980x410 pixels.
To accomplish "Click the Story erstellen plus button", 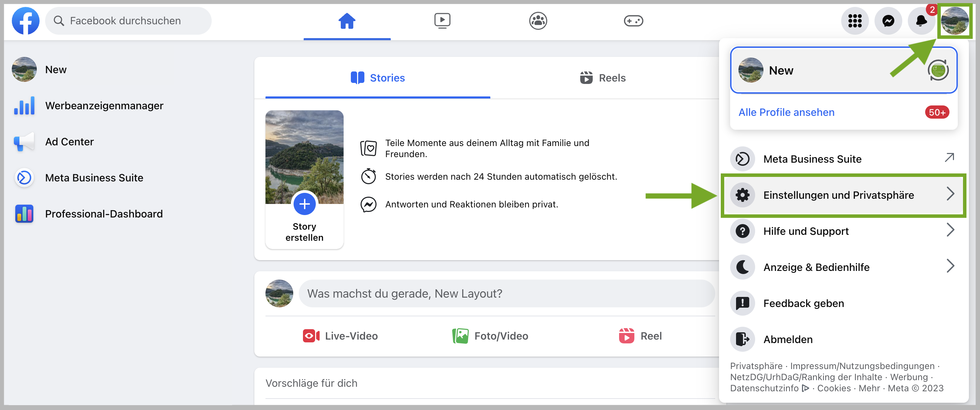I will [x=304, y=204].
